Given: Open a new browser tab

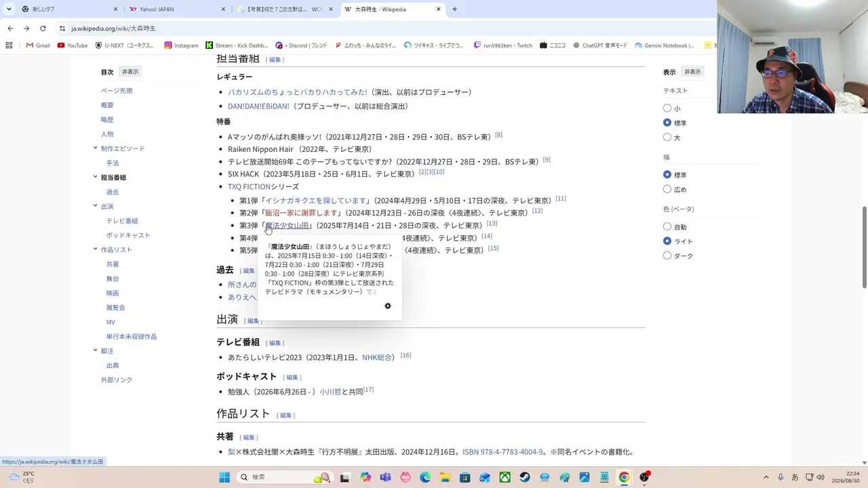Looking at the screenshot, I should pyautogui.click(x=454, y=9).
